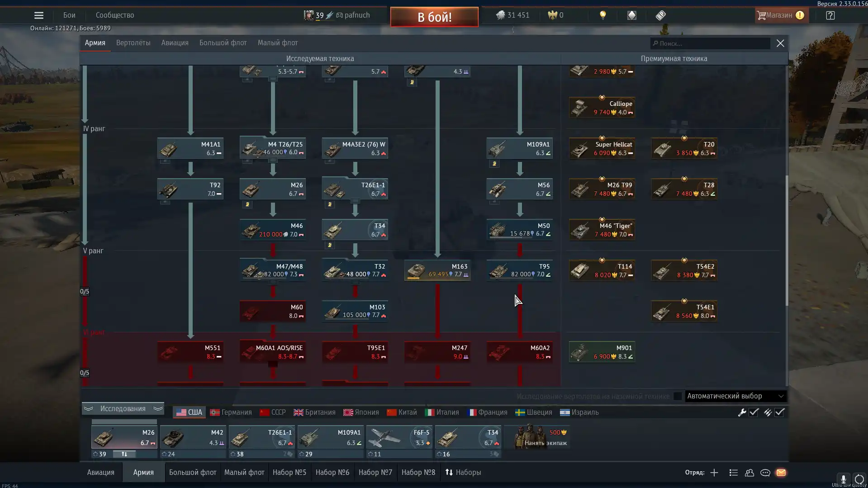Expand M47/M48 vehicle group
Viewport: 868px width, 488px height.
(x=273, y=283)
